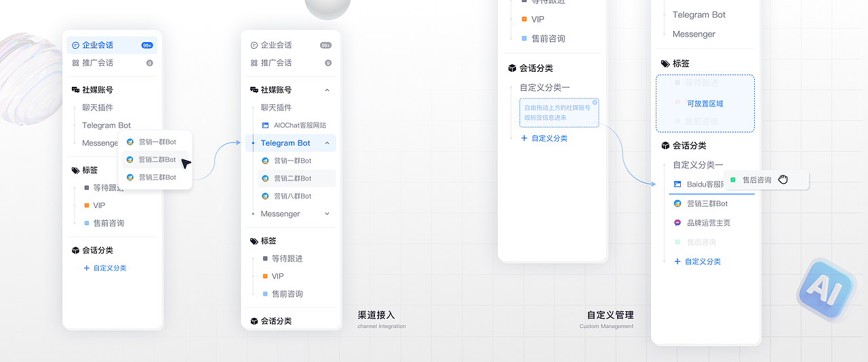The image size is (868, 362).
Task: Click the orange VIP swatch in collapsed panel
Action: click(x=87, y=205)
